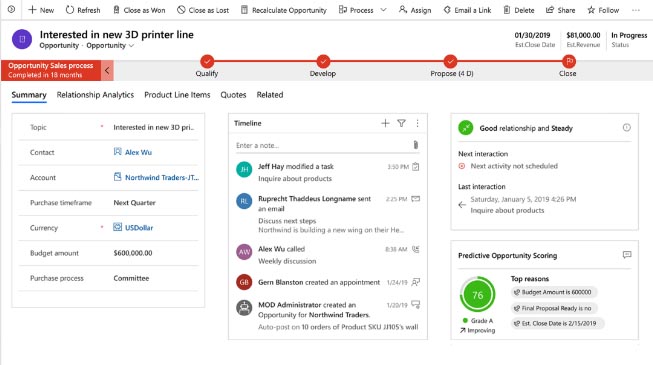This screenshot has height=365, width=653.
Task: Delete this opportunity record
Action: [x=518, y=10]
